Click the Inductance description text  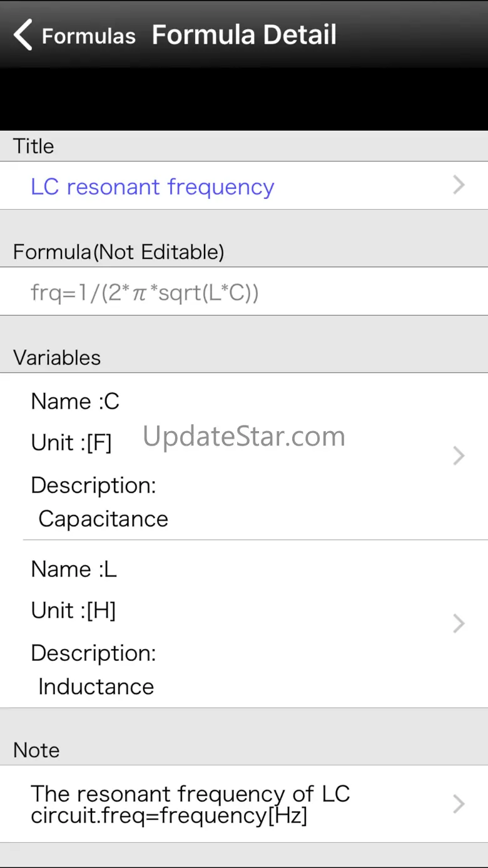pyautogui.click(x=96, y=687)
